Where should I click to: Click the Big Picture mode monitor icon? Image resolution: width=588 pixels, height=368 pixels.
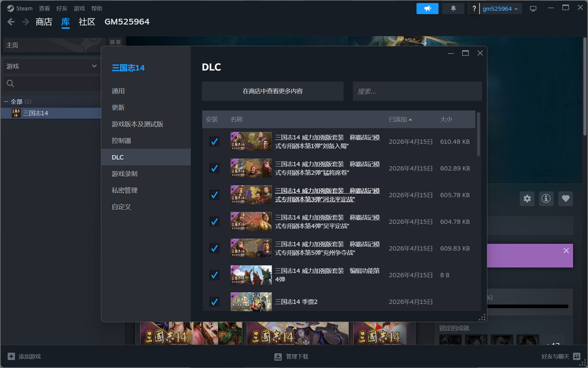533,9
